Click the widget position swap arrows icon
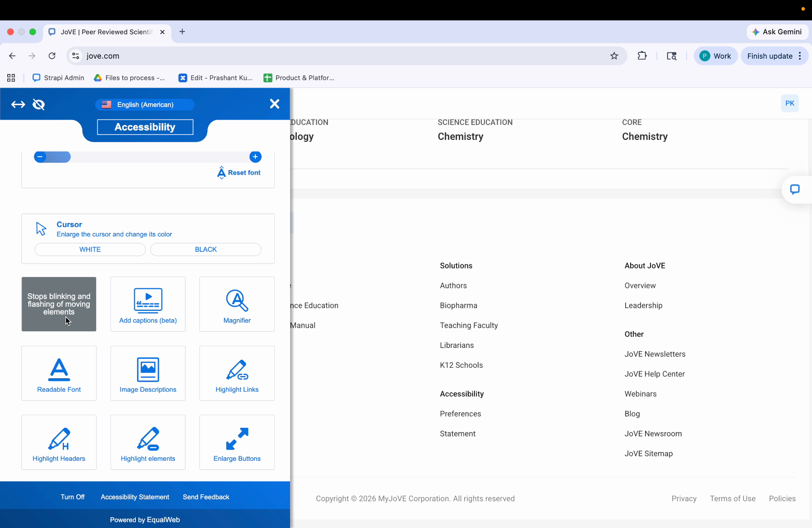This screenshot has height=528, width=812. pyautogui.click(x=18, y=105)
